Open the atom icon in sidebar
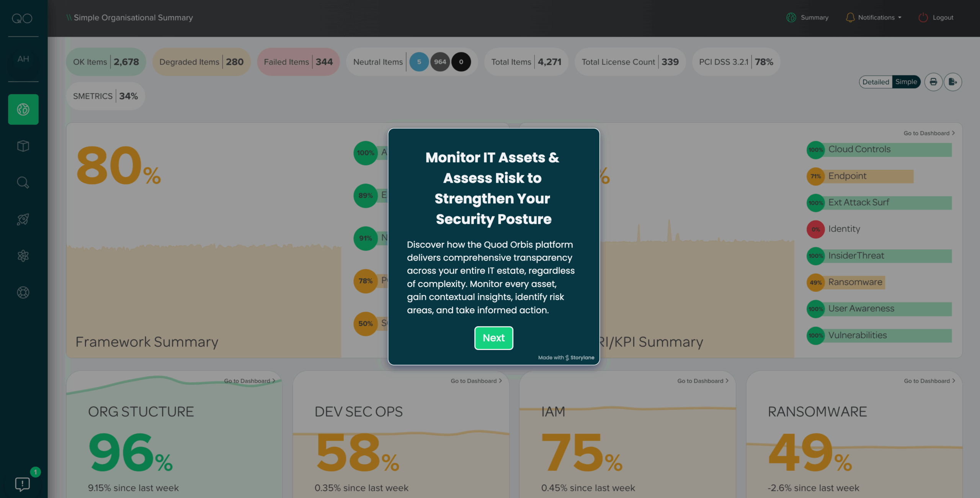 click(x=23, y=256)
